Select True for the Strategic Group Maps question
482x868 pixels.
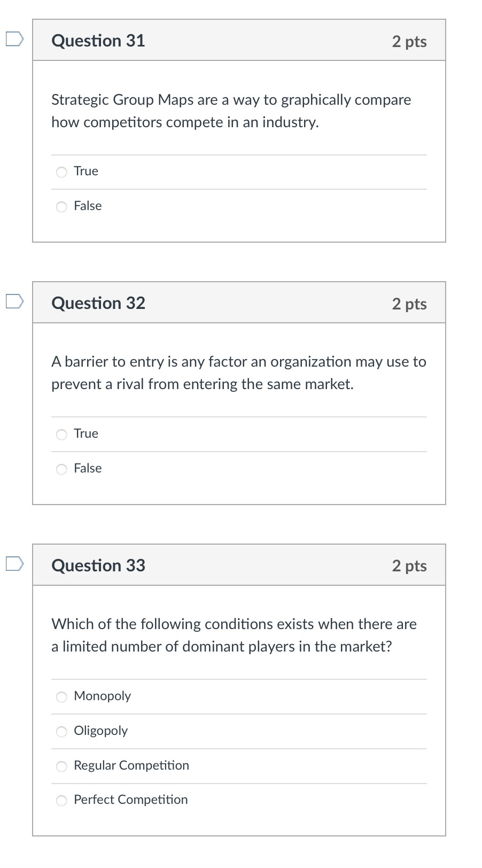61,172
